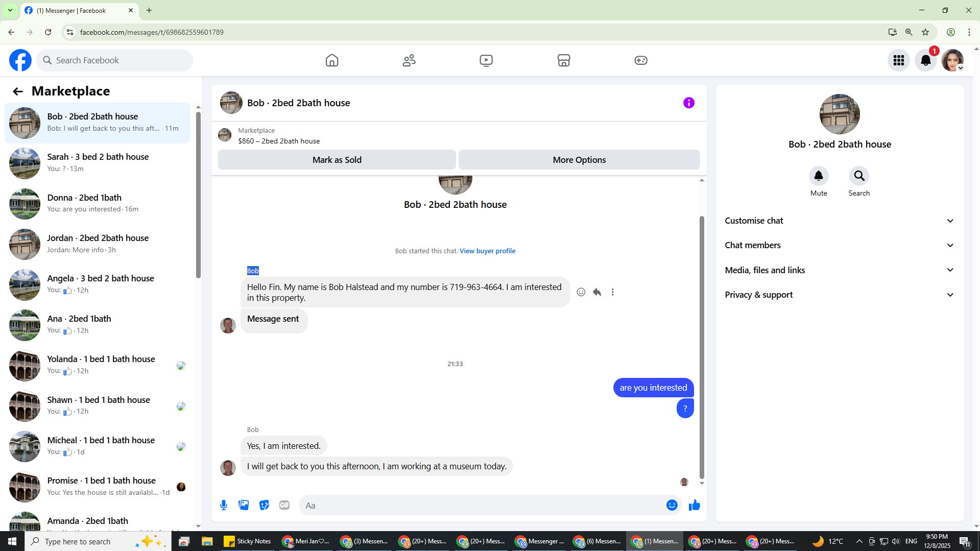The width and height of the screenshot is (980, 551).
Task: Open Windows Start menu
Action: (x=12, y=541)
